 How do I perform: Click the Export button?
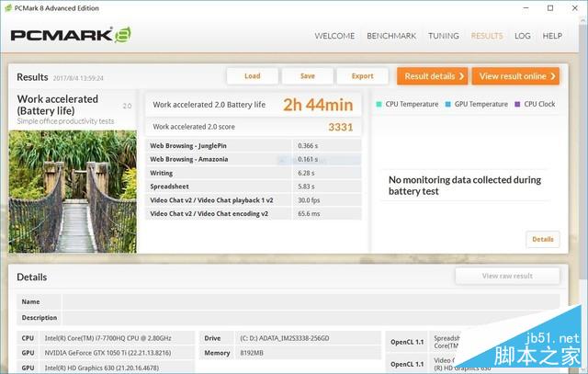click(362, 76)
